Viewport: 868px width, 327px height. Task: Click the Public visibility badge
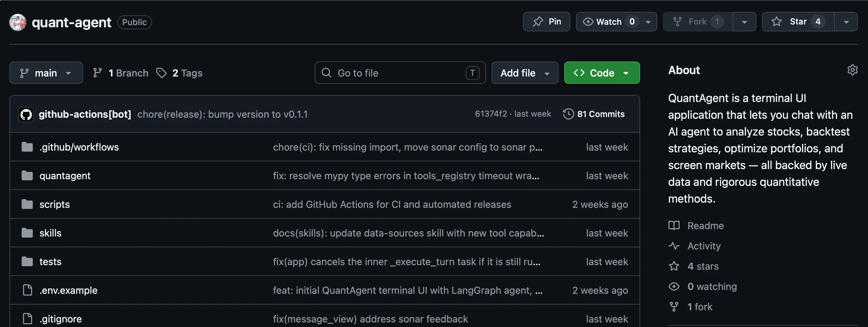[x=135, y=22]
